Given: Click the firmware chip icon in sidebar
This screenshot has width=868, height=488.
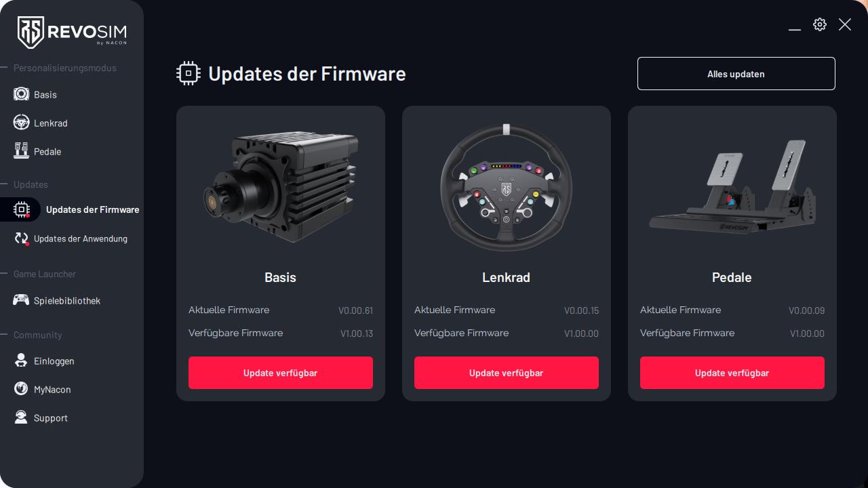Looking at the screenshot, I should point(22,209).
